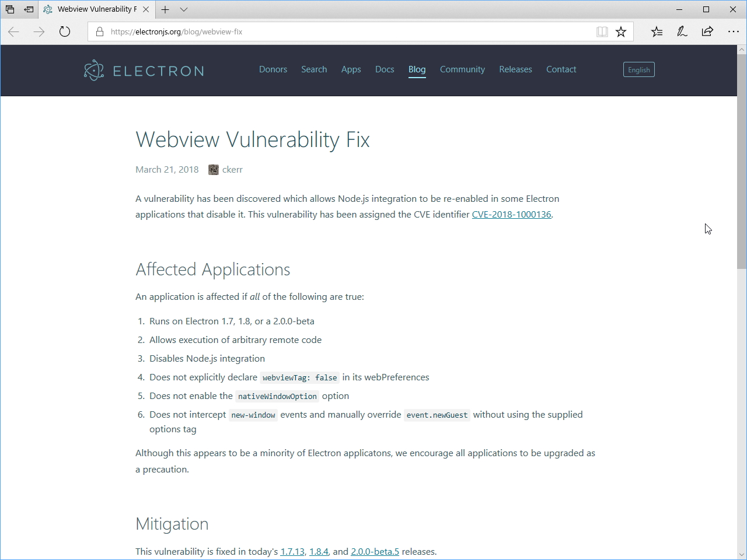The image size is (747, 560).
Task: Open the Docs section
Action: click(385, 69)
